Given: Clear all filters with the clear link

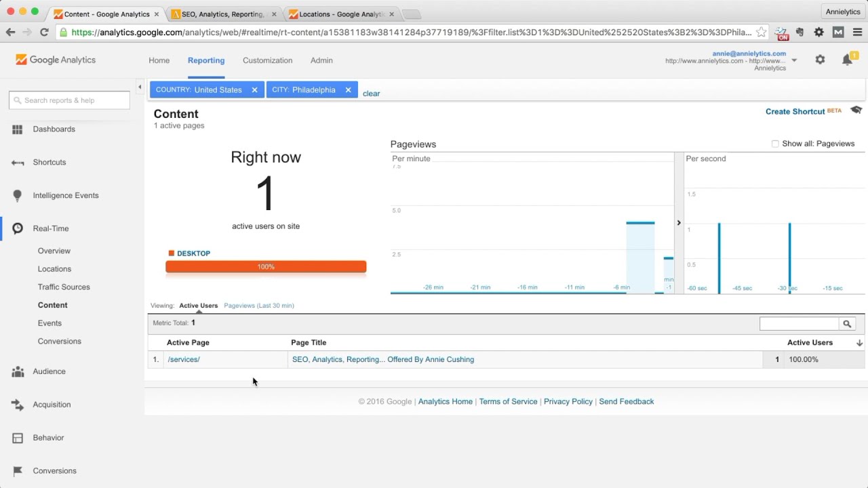Looking at the screenshot, I should coord(371,94).
